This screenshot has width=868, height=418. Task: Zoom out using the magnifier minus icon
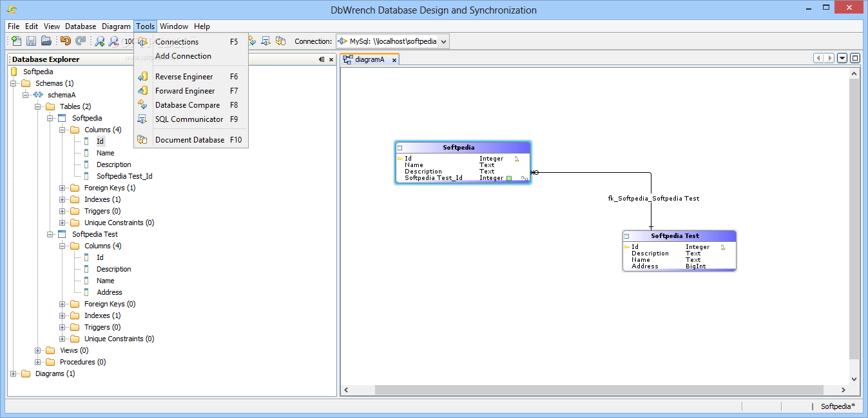(x=114, y=41)
